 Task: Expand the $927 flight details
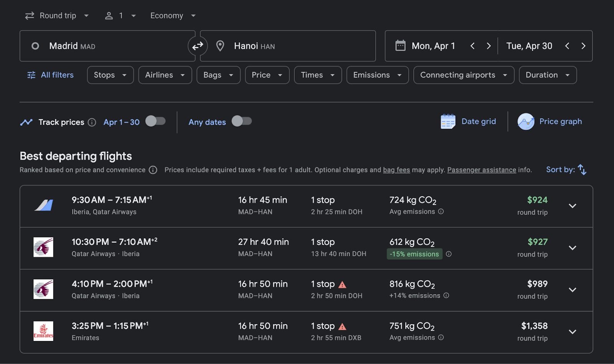pos(573,248)
